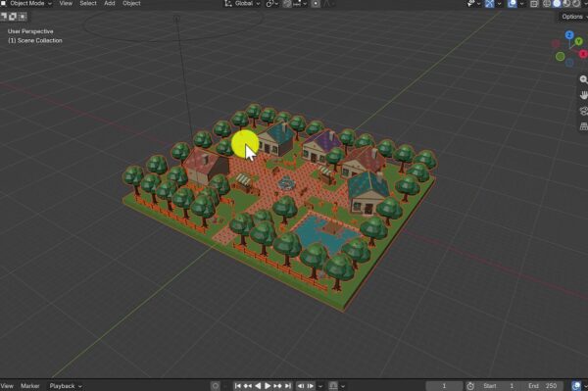Click the (1) Scene Collection text
This screenshot has height=391, width=588.
[35, 40]
